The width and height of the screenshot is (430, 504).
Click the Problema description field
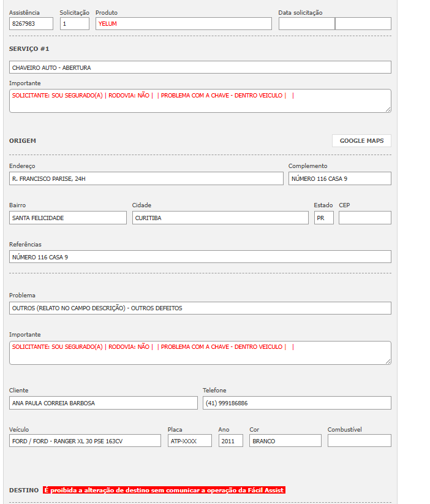200,308
